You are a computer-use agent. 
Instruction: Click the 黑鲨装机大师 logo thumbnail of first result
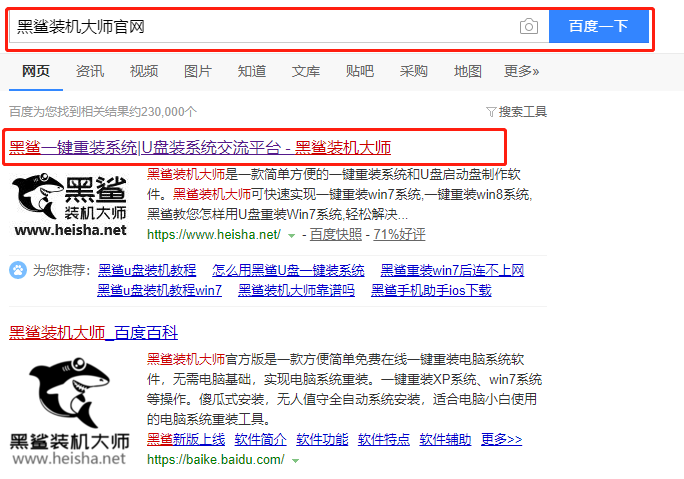71,205
